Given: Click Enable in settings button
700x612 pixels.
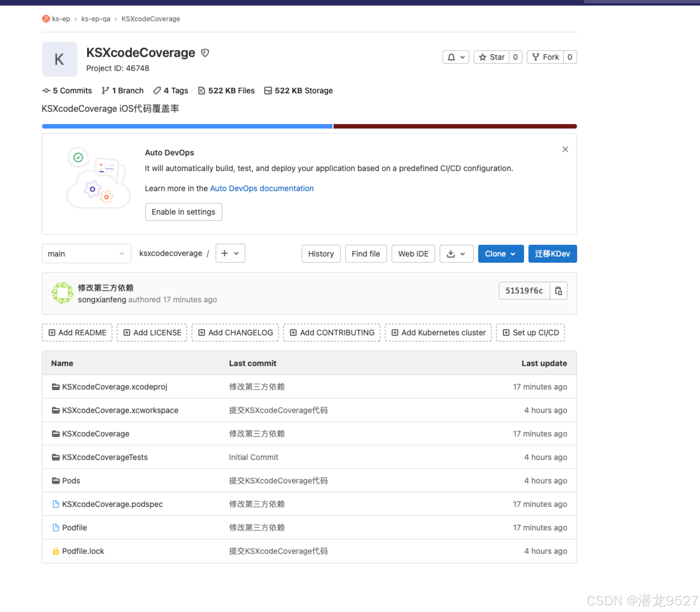Looking at the screenshot, I should coord(183,212).
